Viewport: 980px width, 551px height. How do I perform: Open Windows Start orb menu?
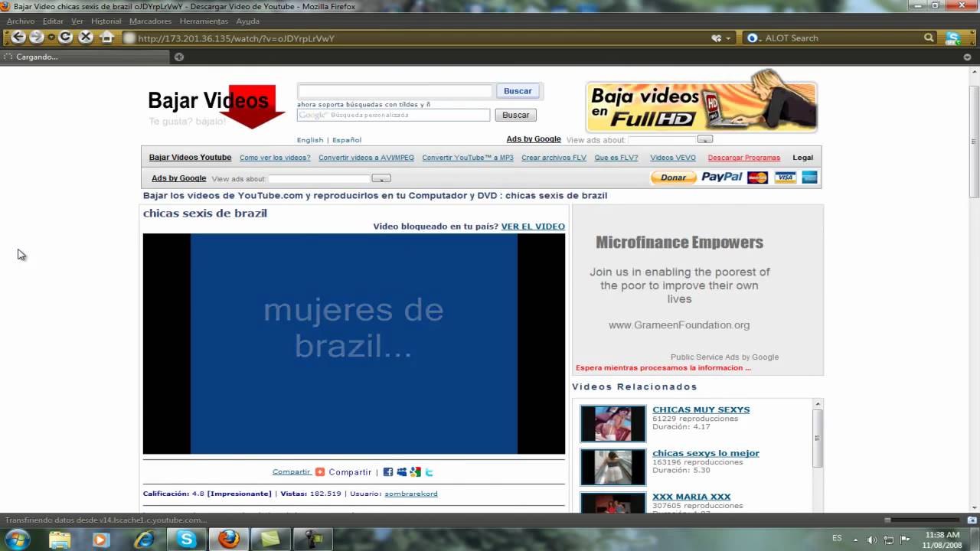pyautogui.click(x=16, y=540)
